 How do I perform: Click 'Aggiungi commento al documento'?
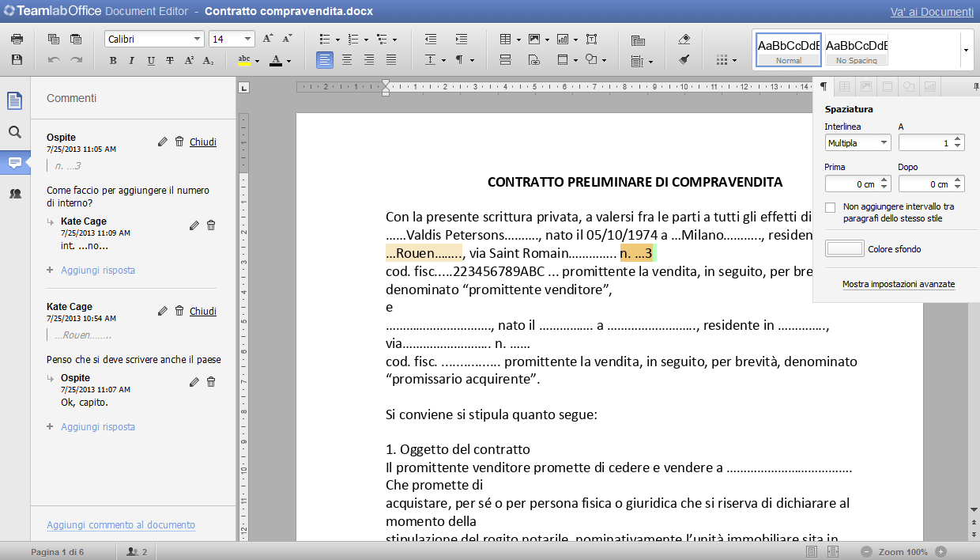[x=121, y=525]
